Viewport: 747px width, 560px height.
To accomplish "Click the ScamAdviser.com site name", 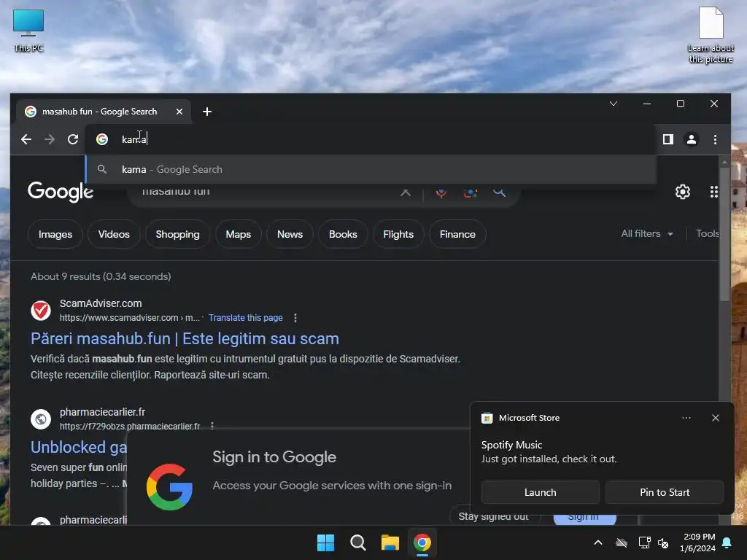I will pos(101,303).
